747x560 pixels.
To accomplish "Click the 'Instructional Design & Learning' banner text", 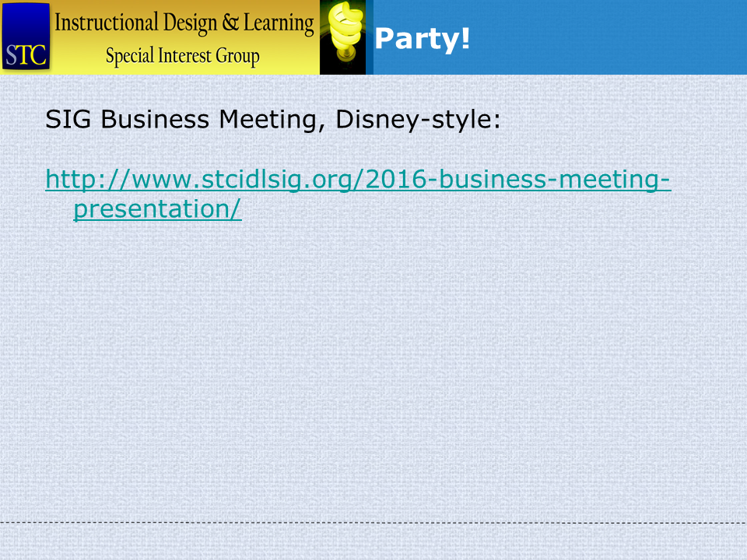I will [184, 23].
